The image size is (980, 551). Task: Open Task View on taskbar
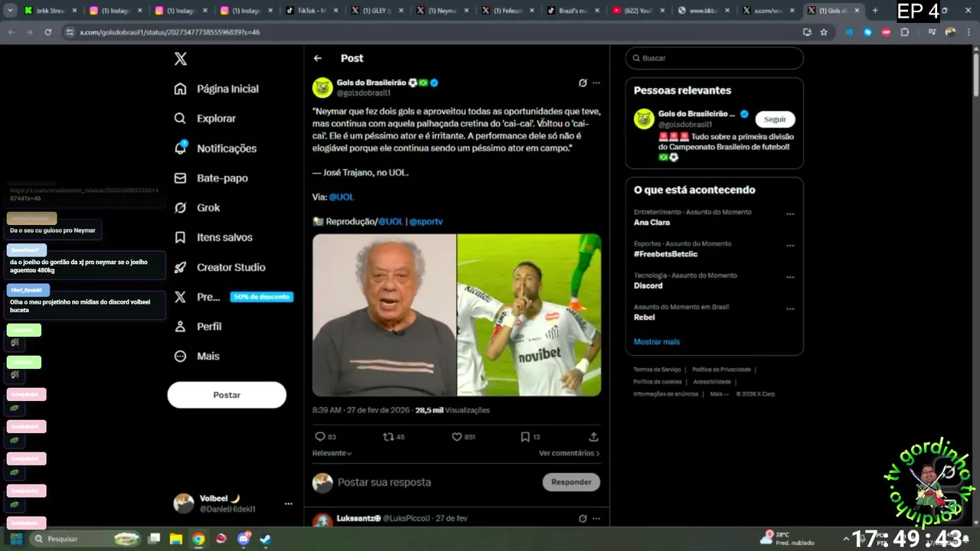pos(154,539)
